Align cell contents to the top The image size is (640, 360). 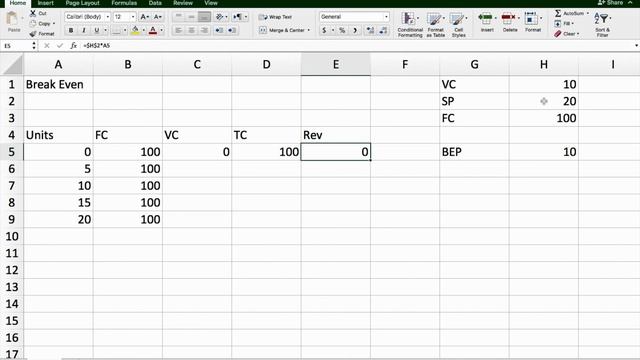click(x=178, y=17)
